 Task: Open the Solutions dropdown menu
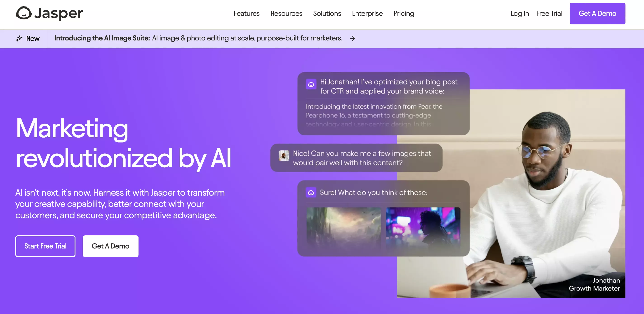pos(327,13)
